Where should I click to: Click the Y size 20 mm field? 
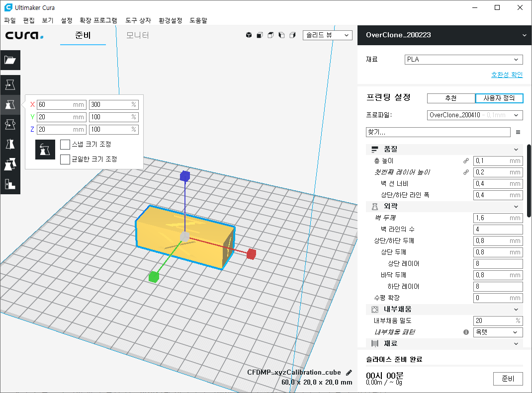(x=62, y=117)
